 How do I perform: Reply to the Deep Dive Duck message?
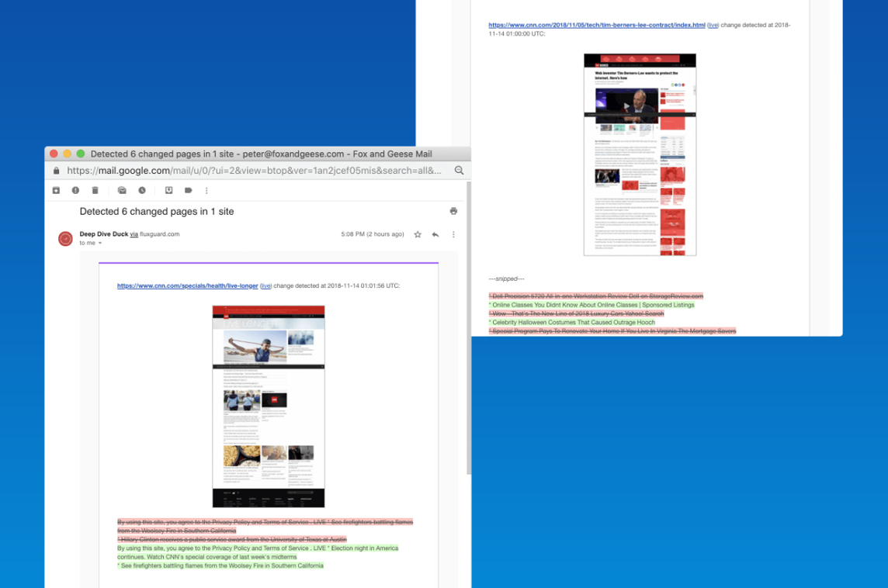click(435, 234)
